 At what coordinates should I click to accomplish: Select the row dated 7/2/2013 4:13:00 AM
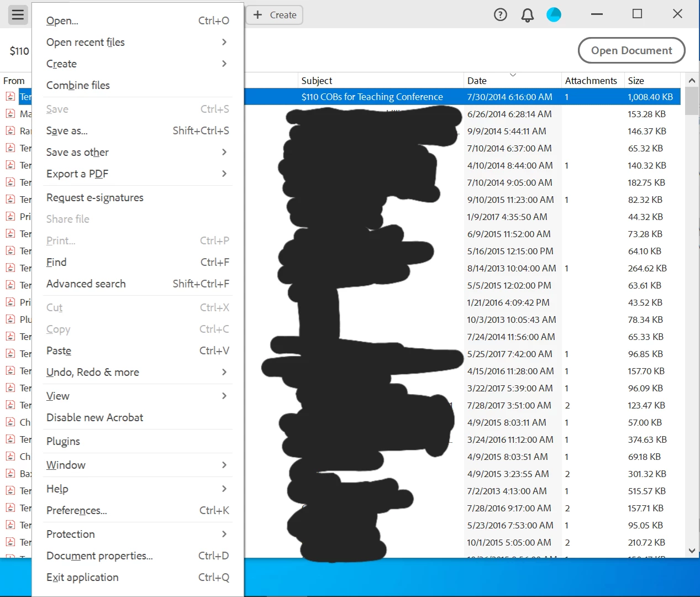pyautogui.click(x=462, y=491)
